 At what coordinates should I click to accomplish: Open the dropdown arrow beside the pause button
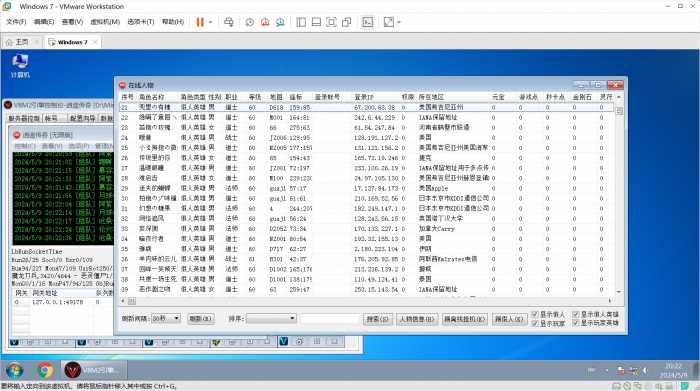(x=211, y=22)
